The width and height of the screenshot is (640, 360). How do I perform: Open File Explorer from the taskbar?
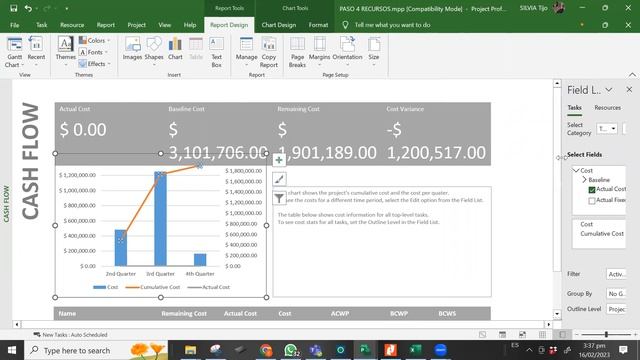(x=191, y=350)
